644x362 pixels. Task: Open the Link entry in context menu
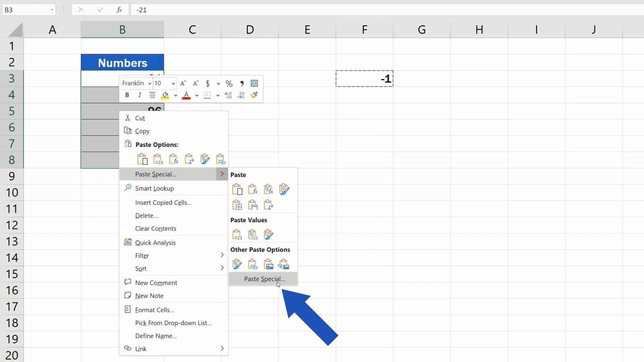[x=174, y=349]
